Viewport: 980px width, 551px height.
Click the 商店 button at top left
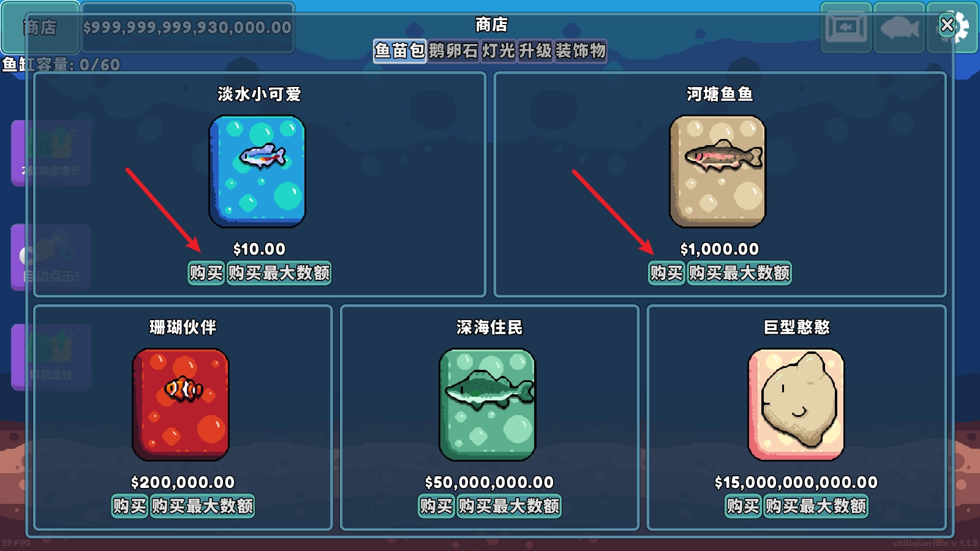[x=40, y=28]
